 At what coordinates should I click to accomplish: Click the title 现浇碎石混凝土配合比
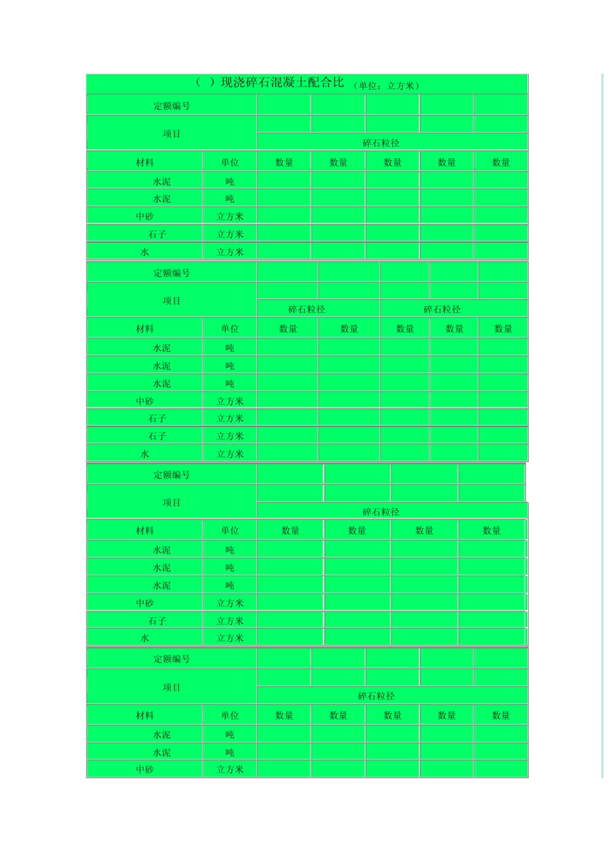282,83
